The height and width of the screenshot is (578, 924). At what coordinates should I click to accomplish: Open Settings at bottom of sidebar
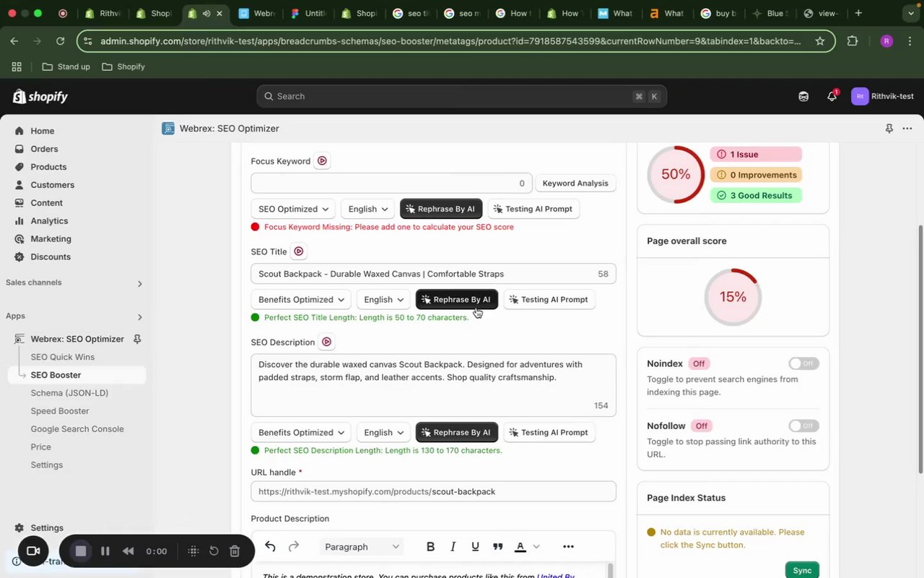47,528
